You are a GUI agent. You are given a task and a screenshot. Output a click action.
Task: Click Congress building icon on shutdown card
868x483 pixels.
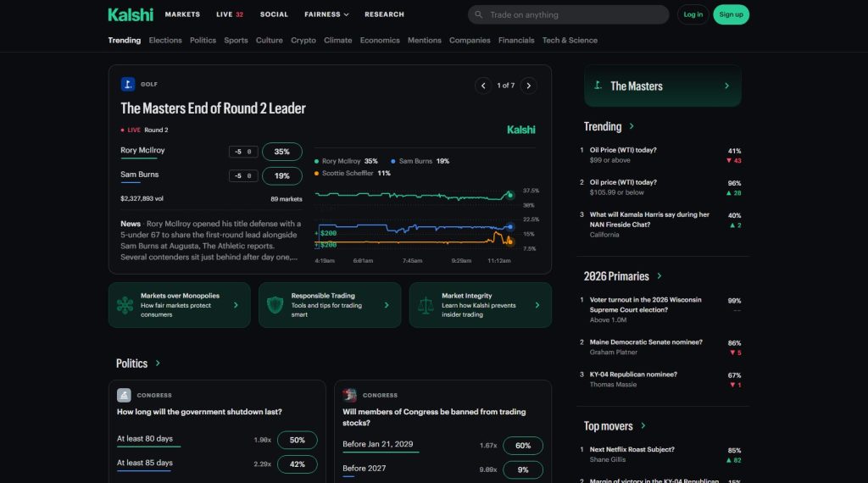[x=124, y=395]
